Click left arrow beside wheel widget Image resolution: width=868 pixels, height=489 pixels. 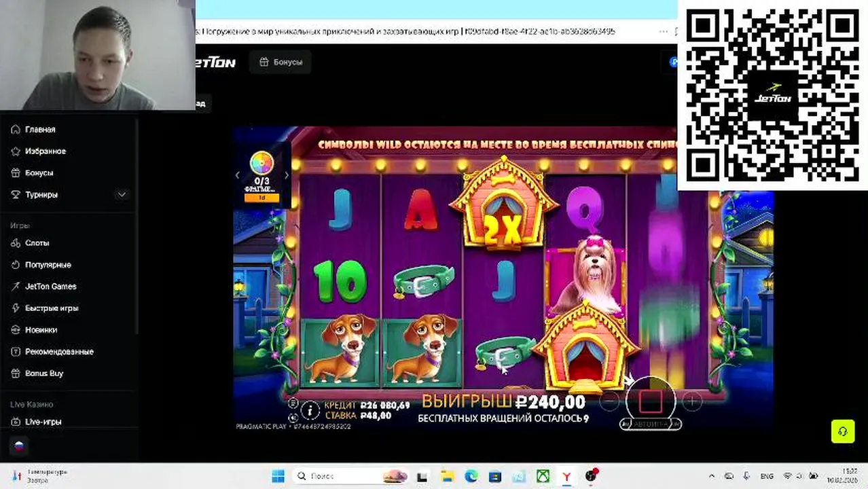[x=237, y=175]
